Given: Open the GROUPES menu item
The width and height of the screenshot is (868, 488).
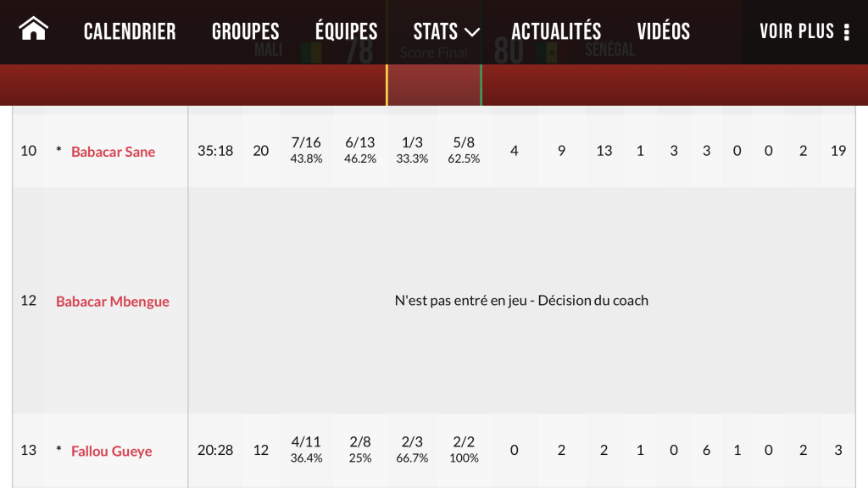Looking at the screenshot, I should pyautogui.click(x=245, y=32).
